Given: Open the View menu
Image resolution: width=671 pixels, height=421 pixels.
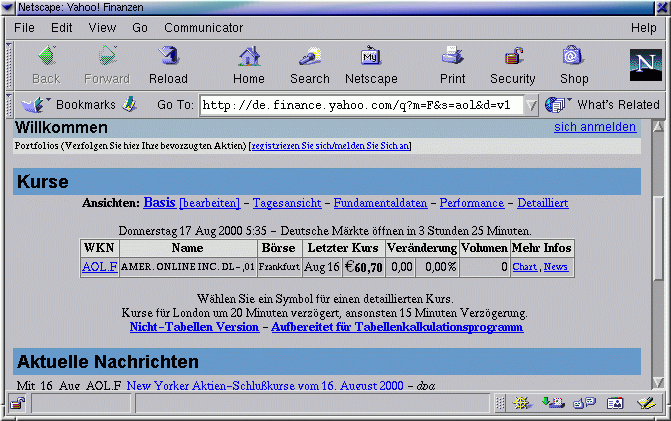Looking at the screenshot, I should [x=102, y=28].
